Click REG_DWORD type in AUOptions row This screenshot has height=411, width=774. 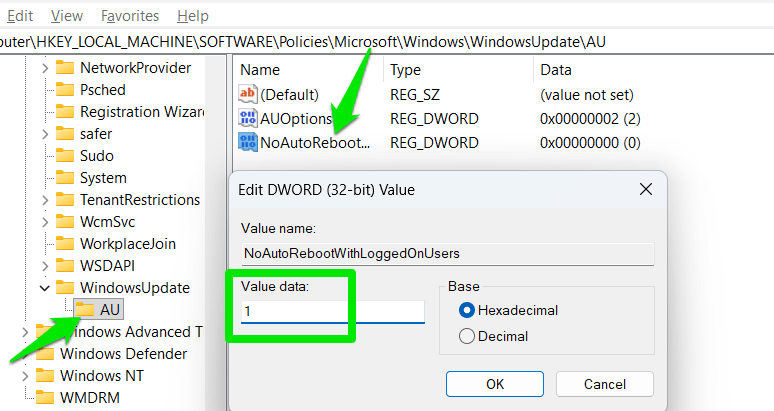[x=434, y=119]
